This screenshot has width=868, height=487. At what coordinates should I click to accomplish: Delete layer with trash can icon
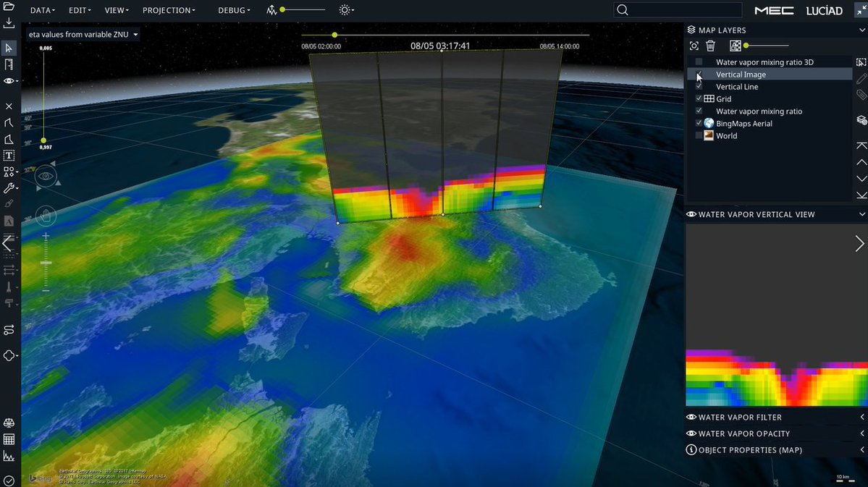click(710, 46)
